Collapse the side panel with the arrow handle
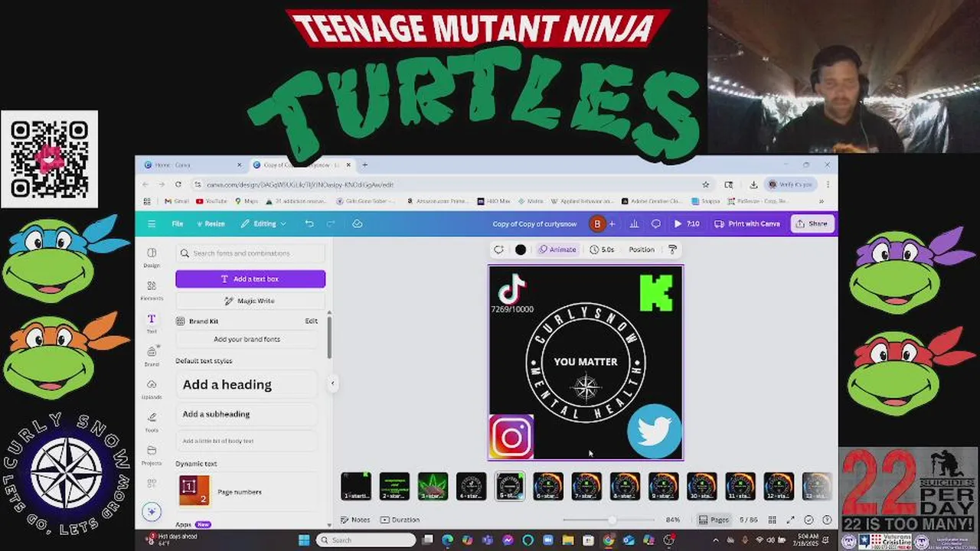Viewport: 980px width, 551px height. (x=332, y=383)
